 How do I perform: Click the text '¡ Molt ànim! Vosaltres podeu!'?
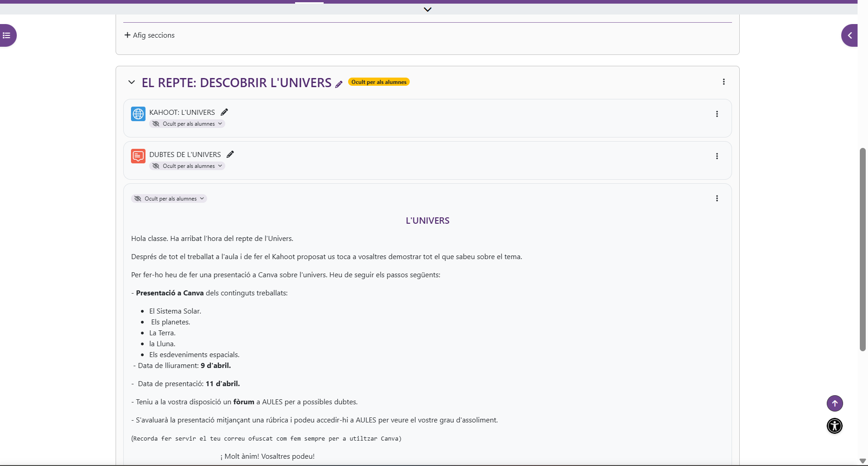[267, 456]
